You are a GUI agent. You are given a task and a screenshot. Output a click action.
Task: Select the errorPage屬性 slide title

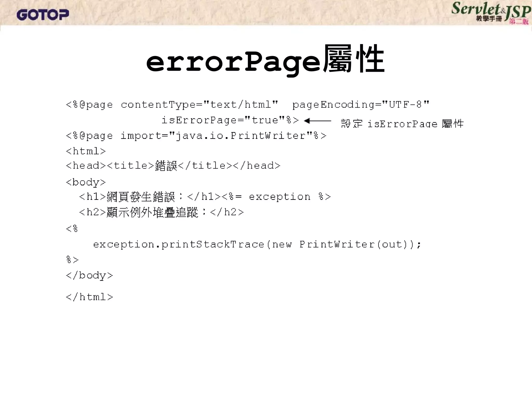[265, 61]
